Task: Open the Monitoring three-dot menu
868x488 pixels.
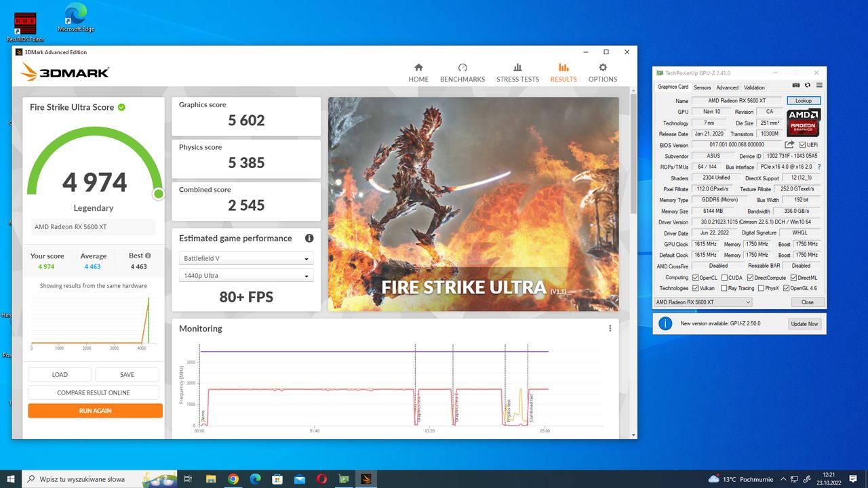Action: (610, 329)
